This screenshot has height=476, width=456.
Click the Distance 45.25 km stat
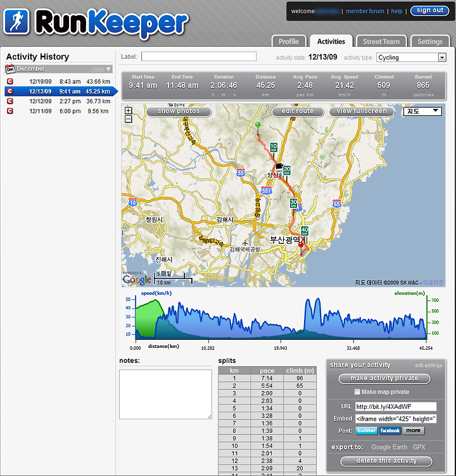(265, 86)
